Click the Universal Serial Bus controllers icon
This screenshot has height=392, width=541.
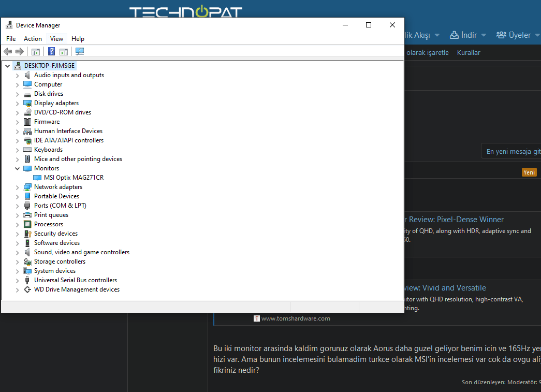click(x=27, y=280)
